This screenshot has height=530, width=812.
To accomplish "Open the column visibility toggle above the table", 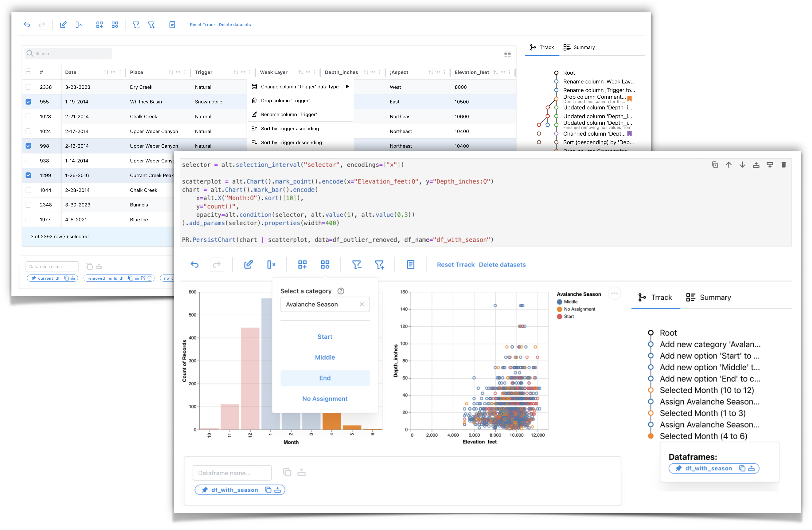I will [507, 54].
